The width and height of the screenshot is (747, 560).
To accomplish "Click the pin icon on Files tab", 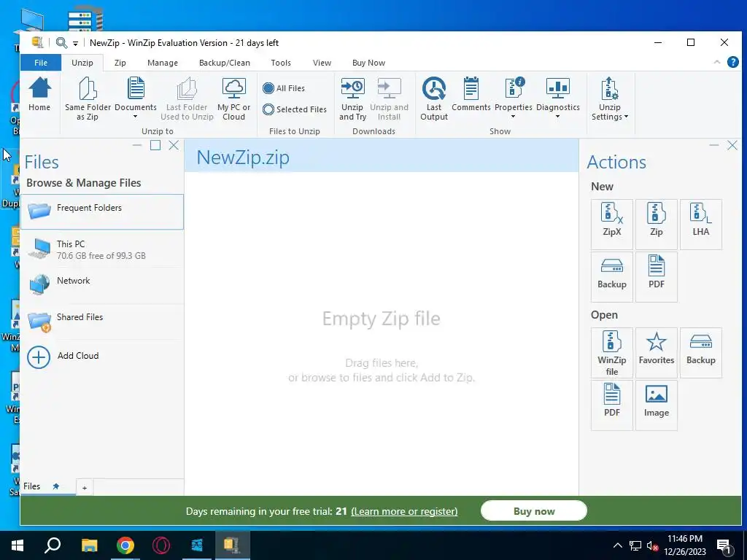I will point(55,486).
